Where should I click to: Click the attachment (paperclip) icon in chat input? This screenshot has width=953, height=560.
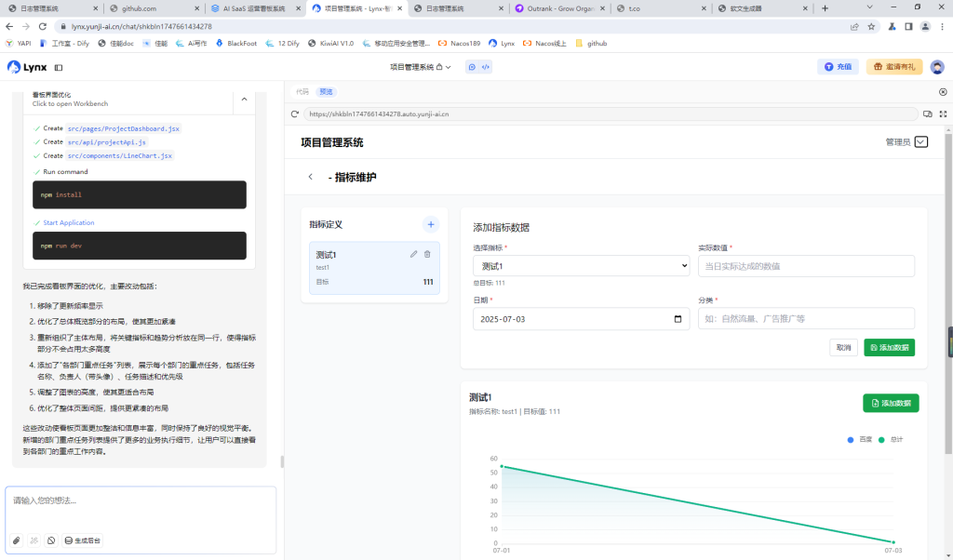(16, 540)
